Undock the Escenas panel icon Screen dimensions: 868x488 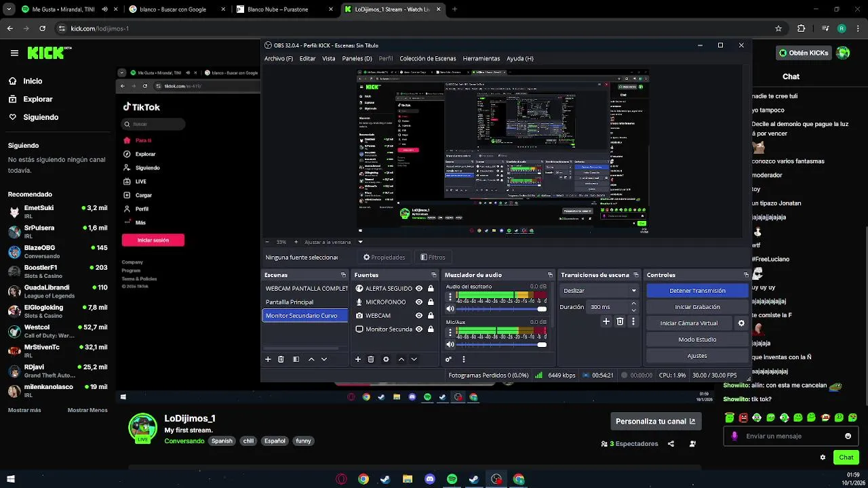tap(343, 275)
